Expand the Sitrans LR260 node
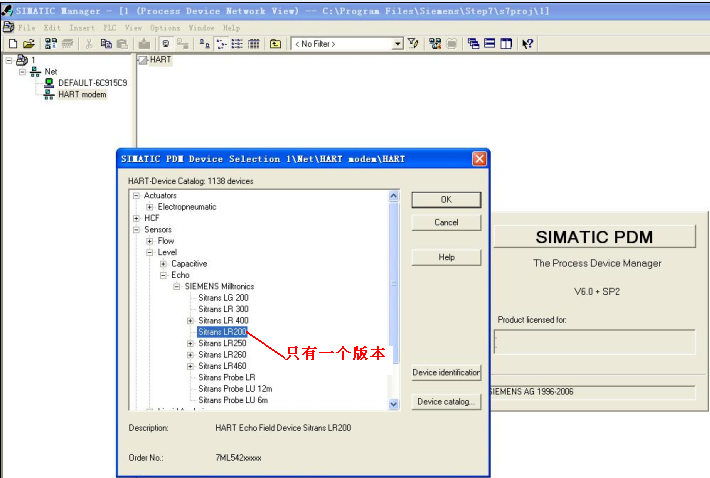710x478 pixels. [x=191, y=355]
